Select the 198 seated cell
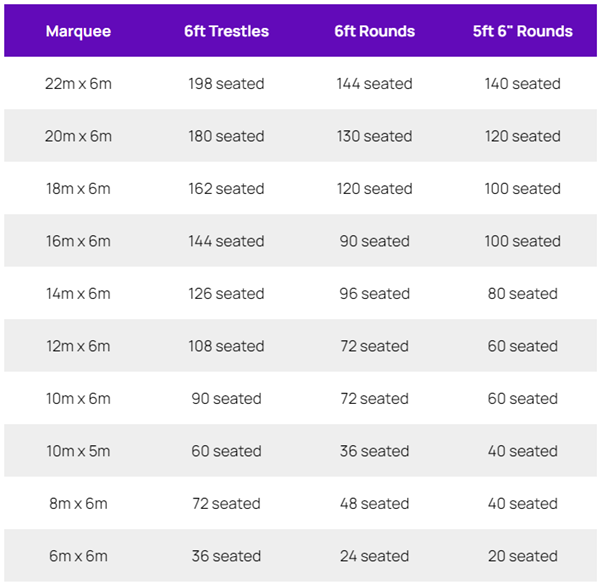This screenshot has height=585, width=602. pos(227,84)
